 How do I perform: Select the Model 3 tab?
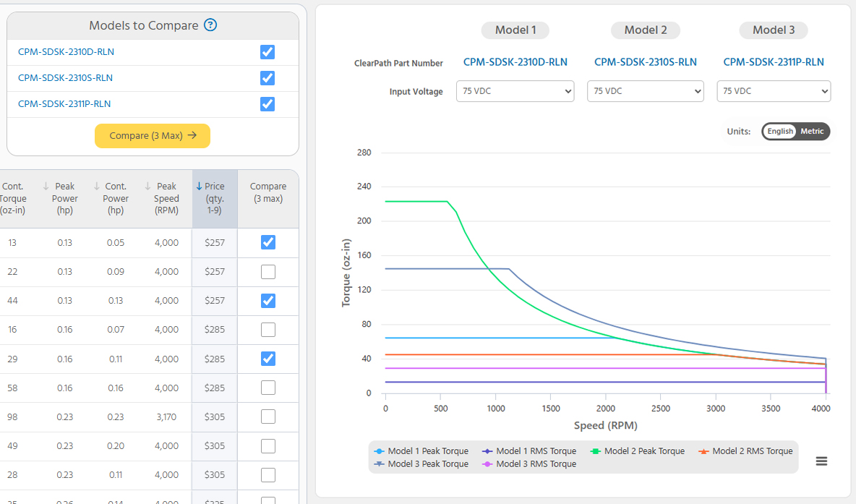tap(774, 30)
